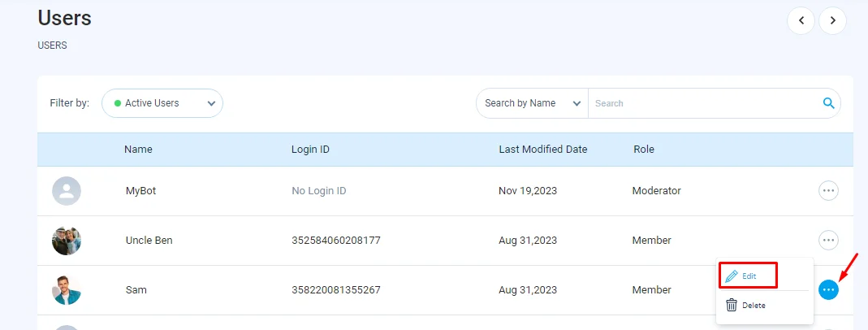Click the Role column header
The height and width of the screenshot is (330, 868).
[x=644, y=150]
